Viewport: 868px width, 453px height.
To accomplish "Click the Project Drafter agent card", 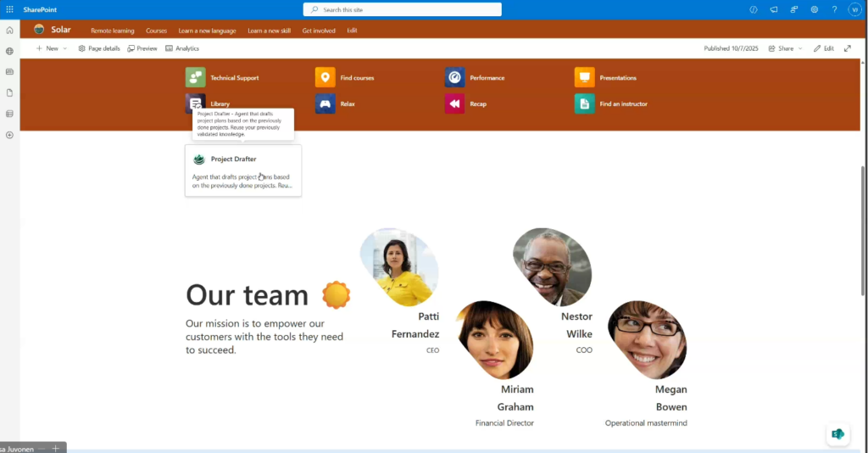I will tap(243, 170).
